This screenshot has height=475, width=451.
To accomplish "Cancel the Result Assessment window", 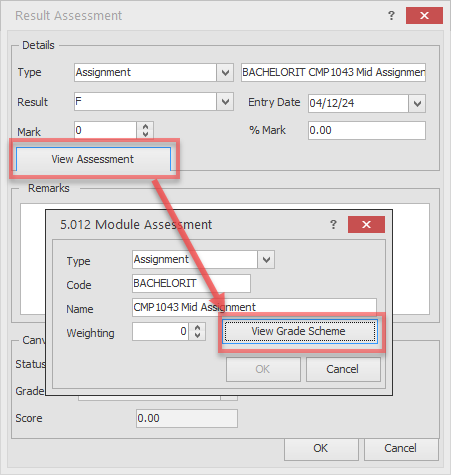I will [x=401, y=448].
